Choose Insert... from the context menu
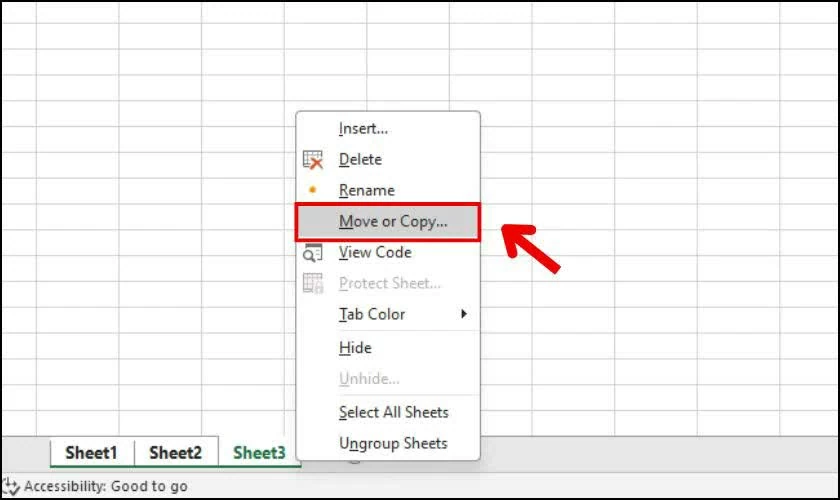The width and height of the screenshot is (840, 500). (x=363, y=128)
